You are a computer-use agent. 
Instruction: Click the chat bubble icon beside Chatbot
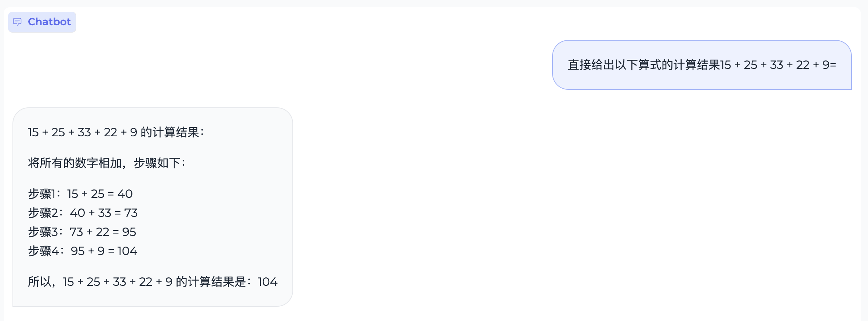point(17,22)
